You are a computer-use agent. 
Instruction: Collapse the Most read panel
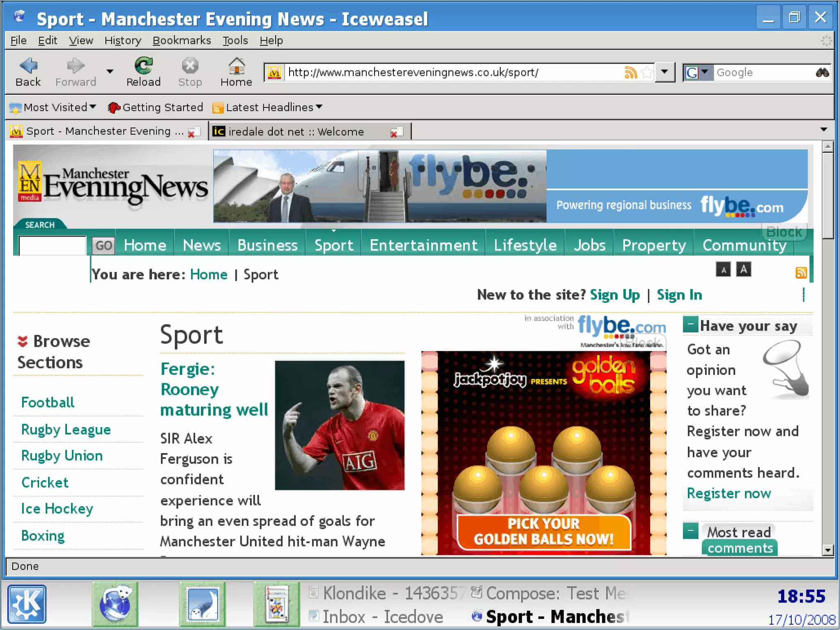690,531
